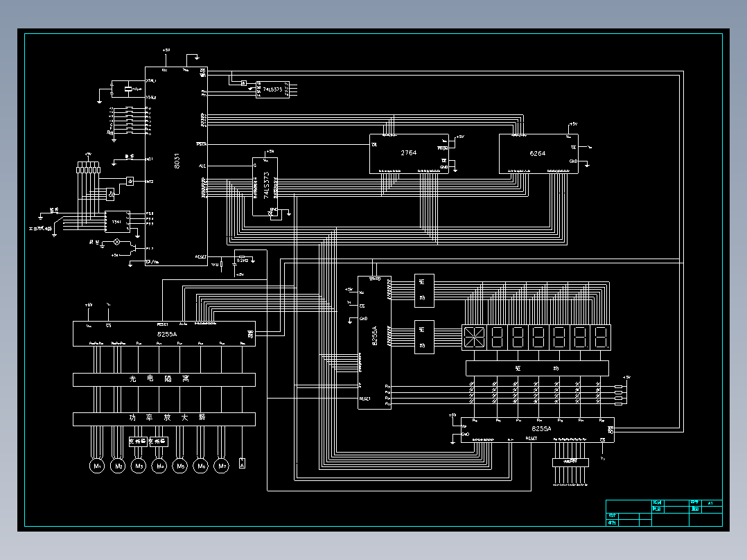
Task: Click motor symbol M1
Action: tap(97, 466)
